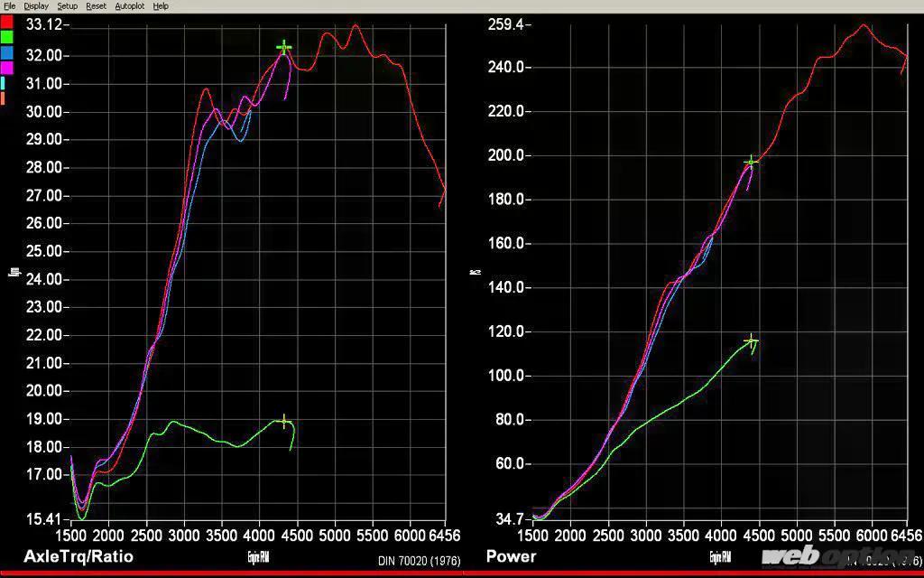
Task: Open the Setup menu
Action: 68,5
